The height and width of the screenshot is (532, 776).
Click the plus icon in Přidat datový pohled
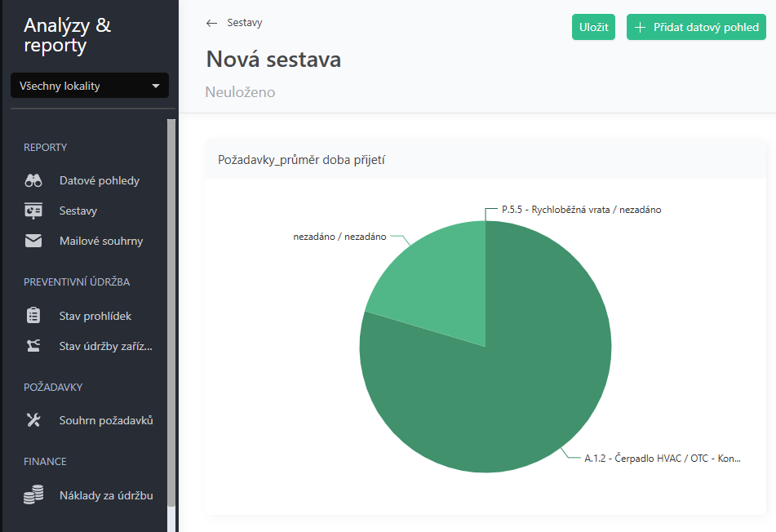640,27
